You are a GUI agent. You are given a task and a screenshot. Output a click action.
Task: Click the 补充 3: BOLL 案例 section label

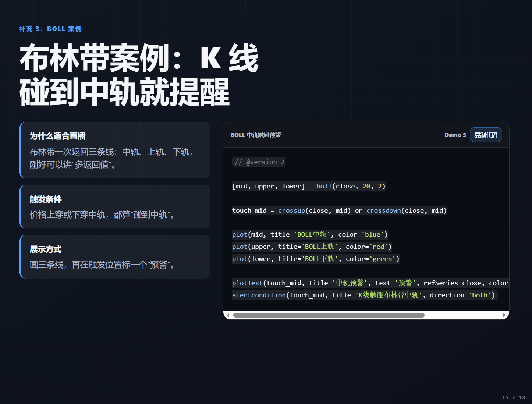click(x=50, y=29)
